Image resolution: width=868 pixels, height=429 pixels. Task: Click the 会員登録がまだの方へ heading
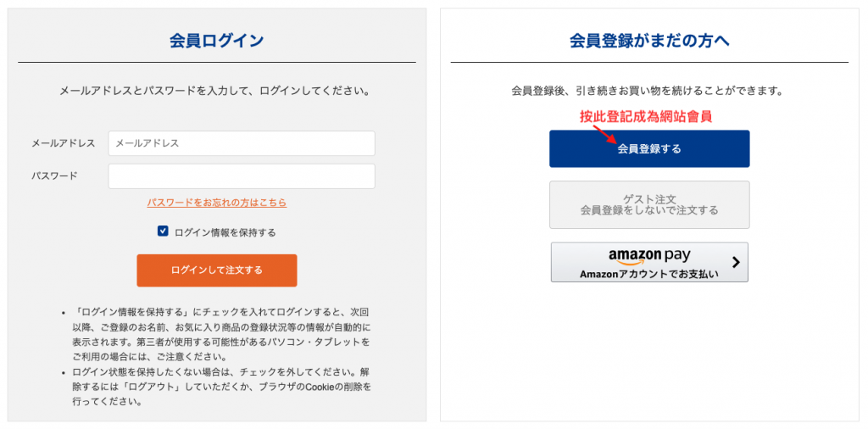pyautogui.click(x=649, y=41)
